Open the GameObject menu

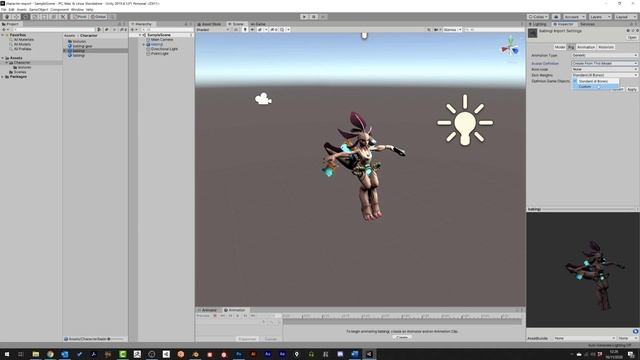coord(38,9)
